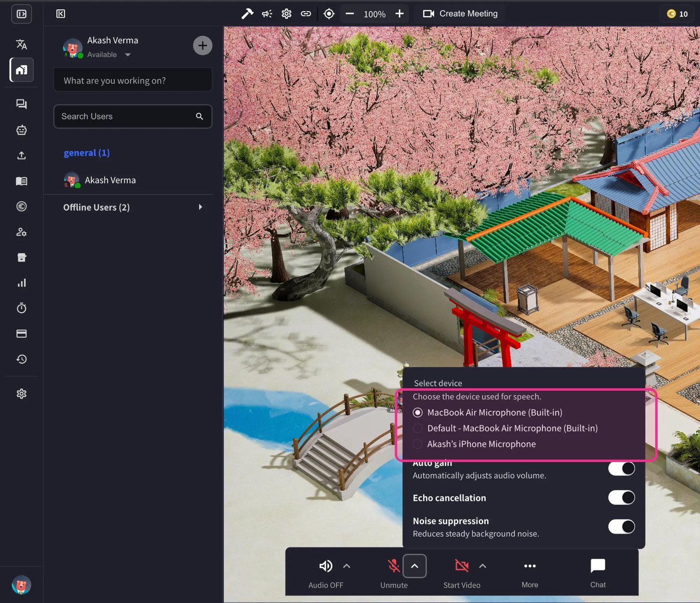The height and width of the screenshot is (603, 700).
Task: Click the recenter location target icon
Action: 329,14
